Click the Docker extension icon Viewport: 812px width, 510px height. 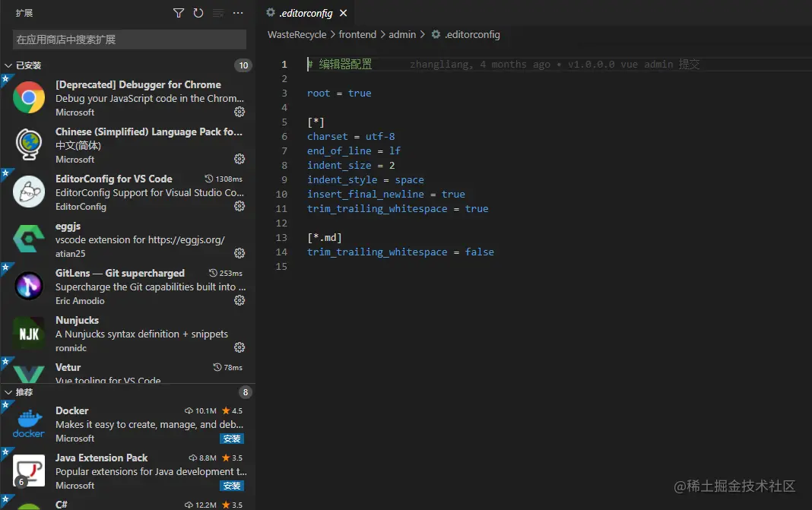coord(28,423)
